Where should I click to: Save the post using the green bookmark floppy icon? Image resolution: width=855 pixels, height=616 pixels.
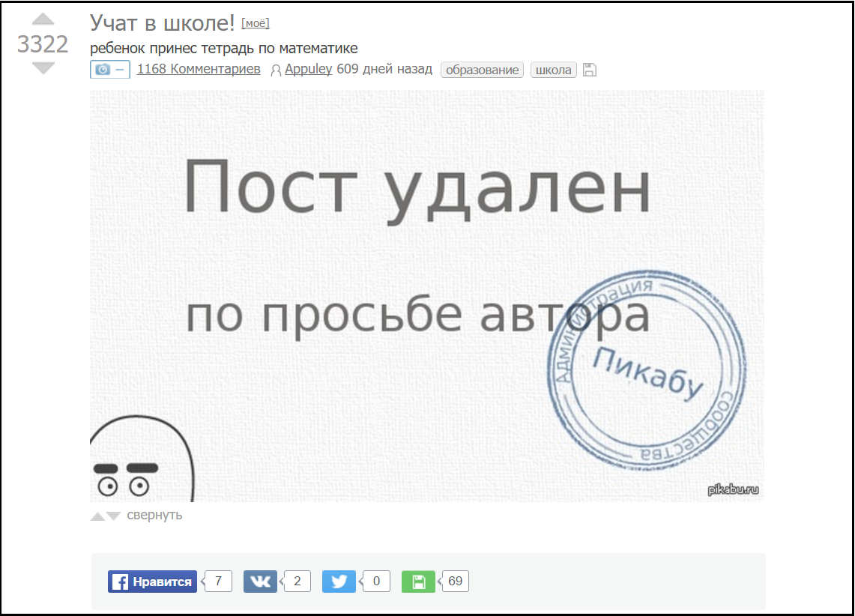pos(417,581)
